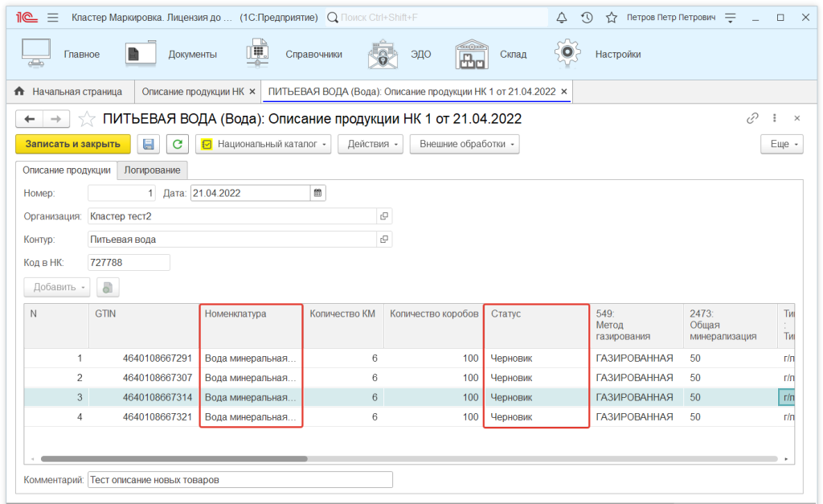This screenshot has height=504, width=823.
Task: Click the search magnifier icon
Action: pos(333,18)
